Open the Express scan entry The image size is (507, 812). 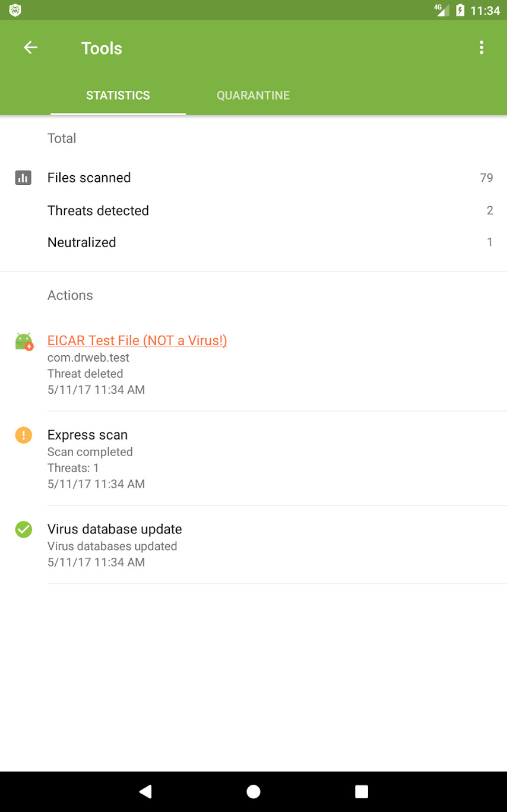tap(87, 435)
